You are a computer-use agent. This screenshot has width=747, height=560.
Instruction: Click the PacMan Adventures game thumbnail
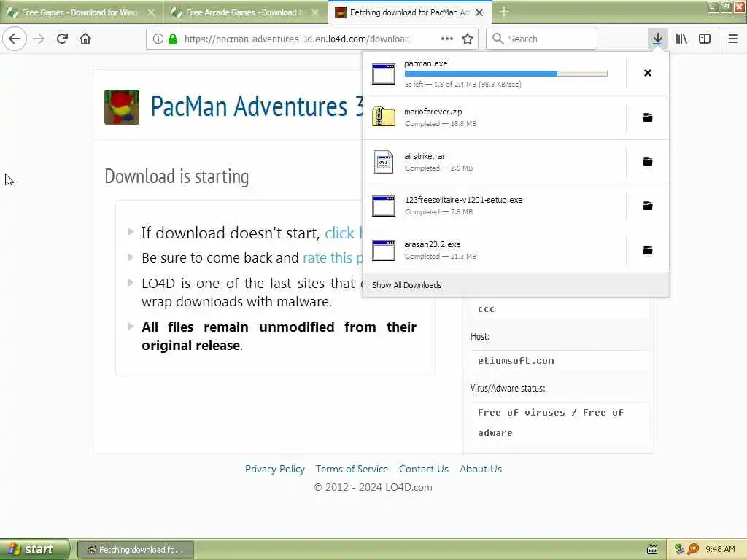(122, 107)
